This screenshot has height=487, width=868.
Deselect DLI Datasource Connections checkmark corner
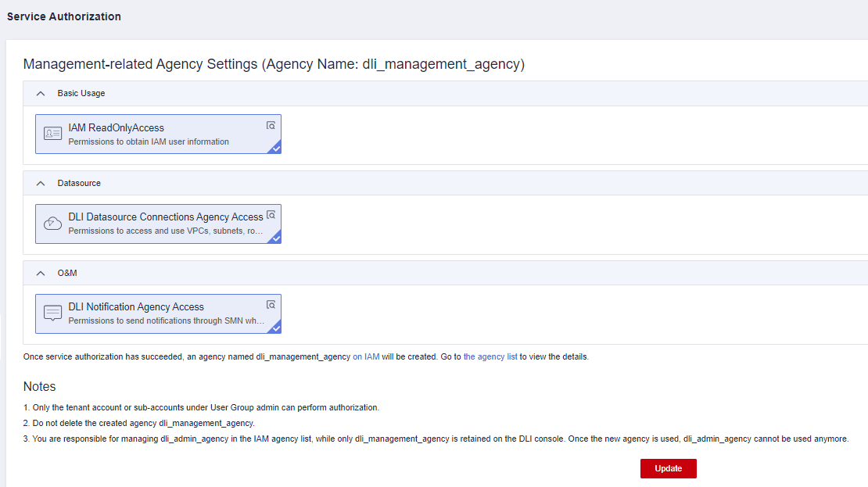pos(276,238)
